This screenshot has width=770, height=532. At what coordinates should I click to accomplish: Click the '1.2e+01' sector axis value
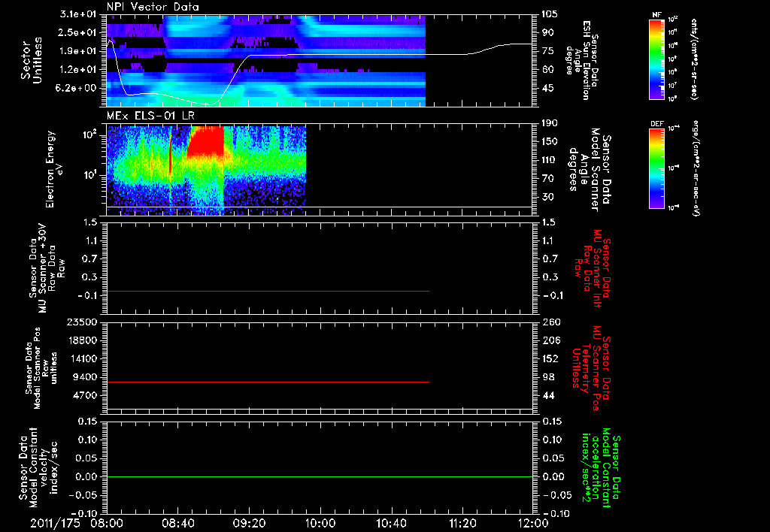[x=78, y=70]
